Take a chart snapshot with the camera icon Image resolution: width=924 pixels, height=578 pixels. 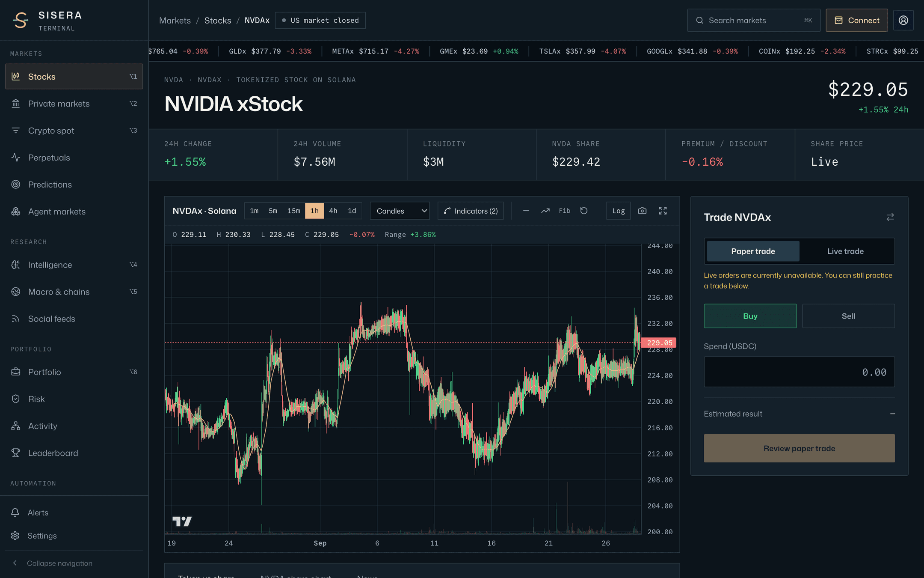point(642,211)
